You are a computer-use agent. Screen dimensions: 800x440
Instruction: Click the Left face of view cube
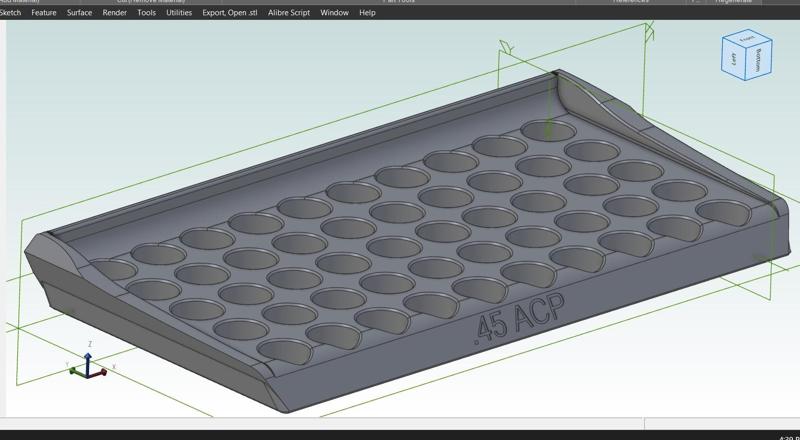coord(734,61)
